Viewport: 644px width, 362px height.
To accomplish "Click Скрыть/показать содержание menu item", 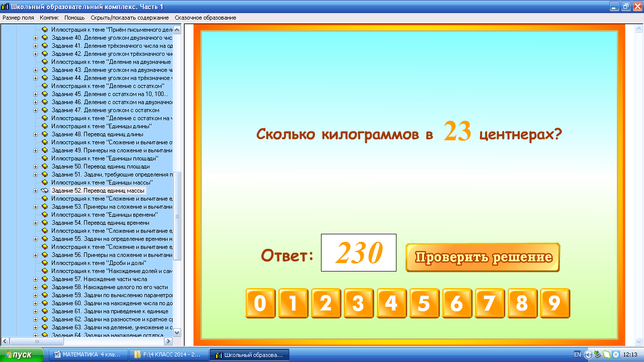I will click(130, 18).
